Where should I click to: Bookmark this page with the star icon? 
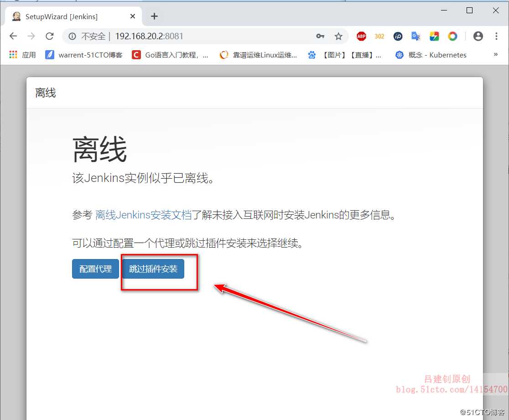[x=338, y=36]
